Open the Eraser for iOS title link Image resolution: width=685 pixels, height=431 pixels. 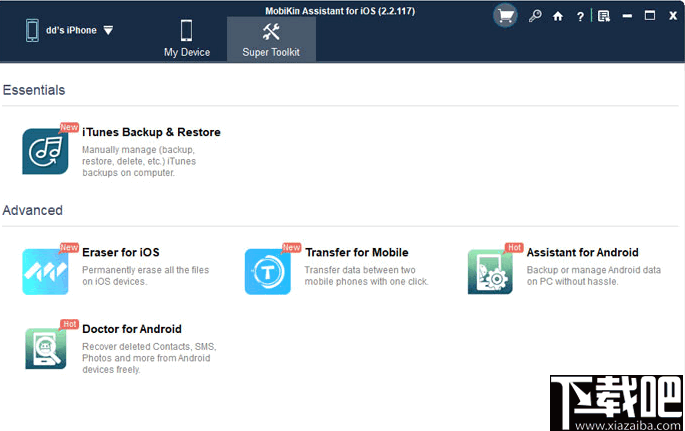click(x=121, y=252)
